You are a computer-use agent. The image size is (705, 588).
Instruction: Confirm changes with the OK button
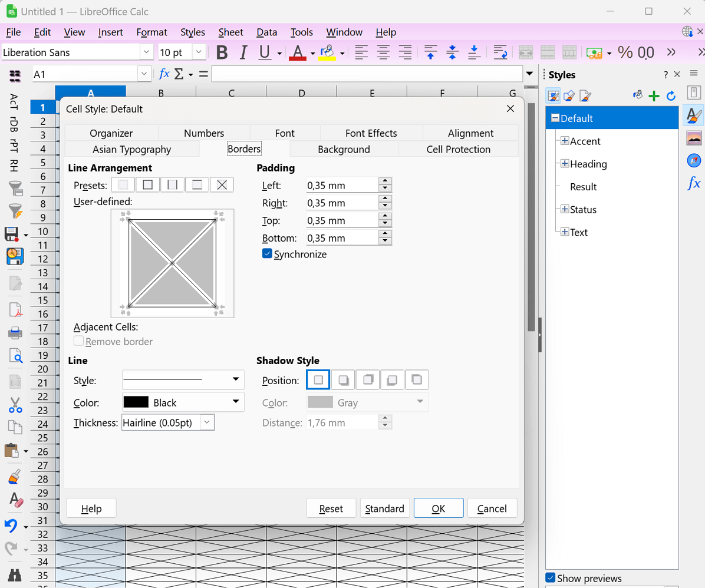(439, 508)
